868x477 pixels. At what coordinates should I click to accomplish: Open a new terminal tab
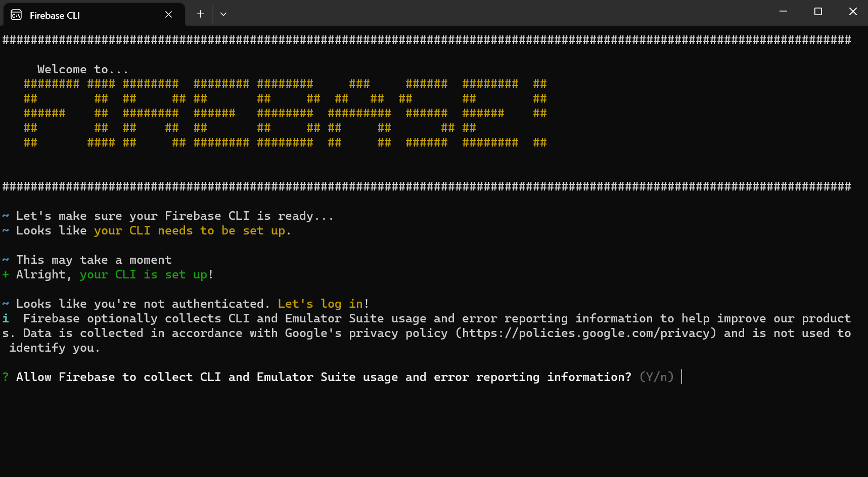pos(200,14)
